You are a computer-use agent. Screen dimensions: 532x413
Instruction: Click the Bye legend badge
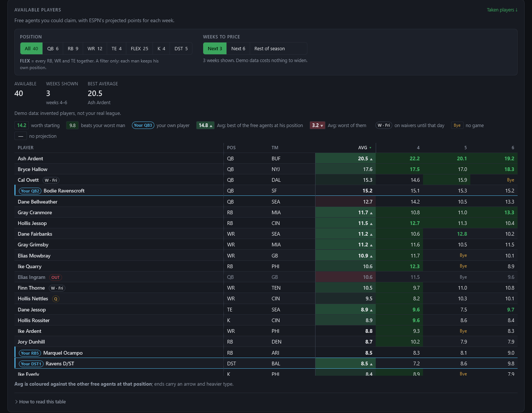pyautogui.click(x=457, y=125)
